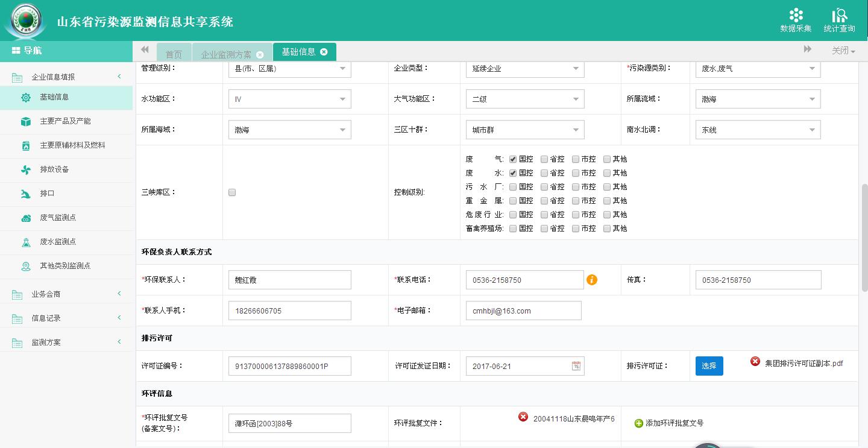Viewport: 868px width, 448px height.
Task: Click the orange info icon beside 联系电话
Action: point(592,280)
